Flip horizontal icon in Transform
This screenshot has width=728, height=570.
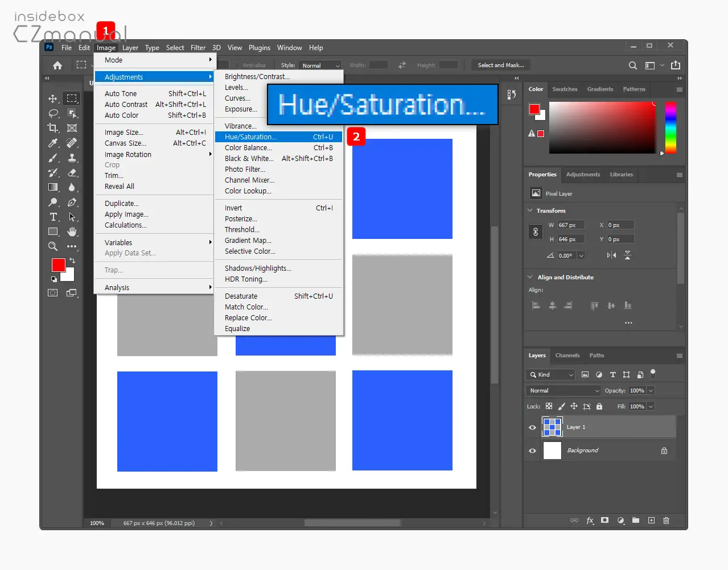(611, 255)
